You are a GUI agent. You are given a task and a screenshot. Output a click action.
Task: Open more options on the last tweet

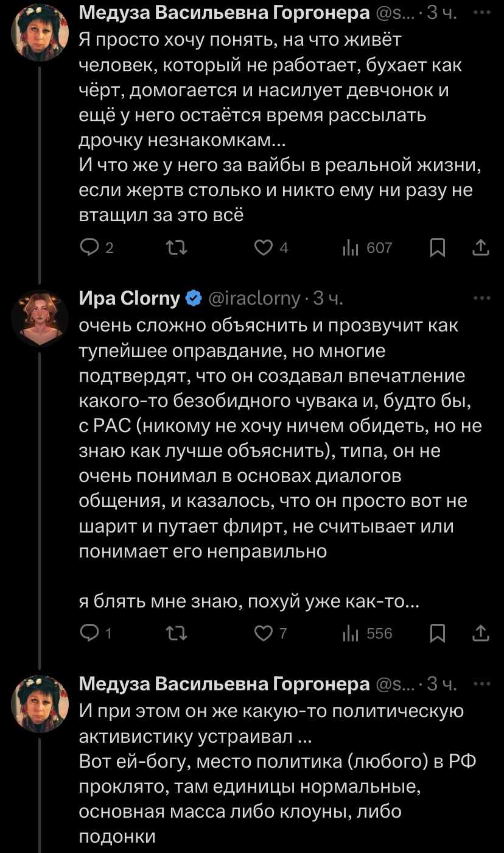(x=481, y=684)
